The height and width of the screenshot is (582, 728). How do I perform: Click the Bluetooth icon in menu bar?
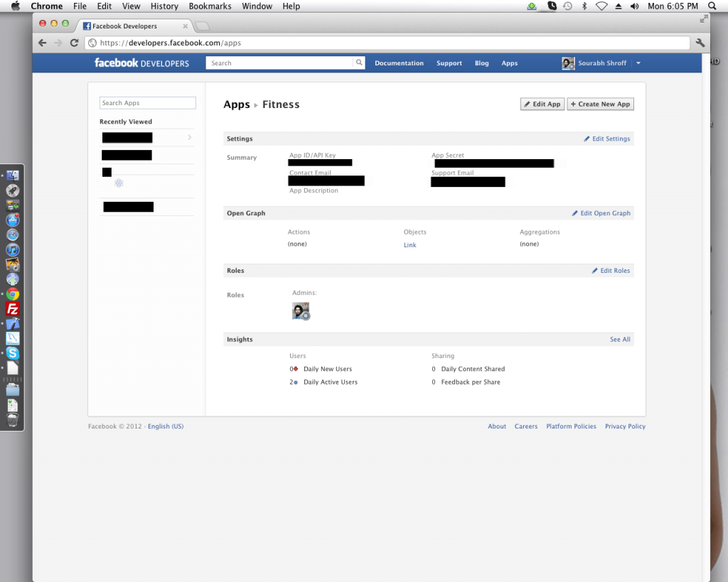584,6
